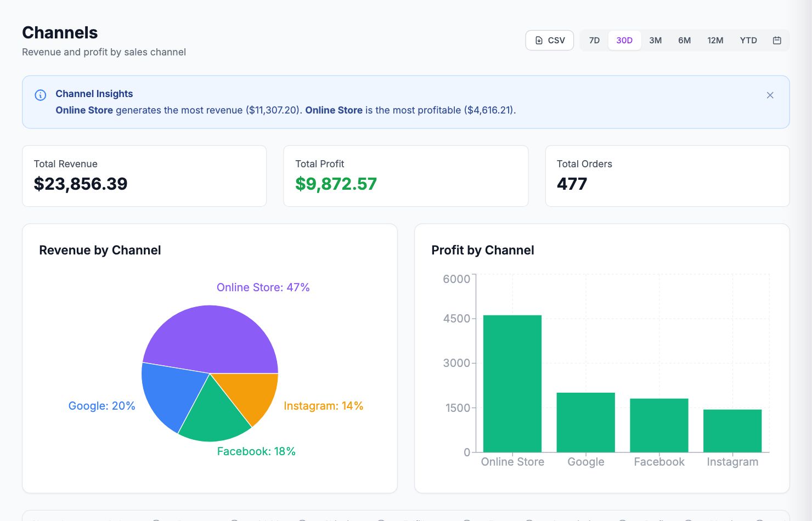
Task: Click the 'Instagram' x-axis label in bar chart
Action: (x=732, y=462)
